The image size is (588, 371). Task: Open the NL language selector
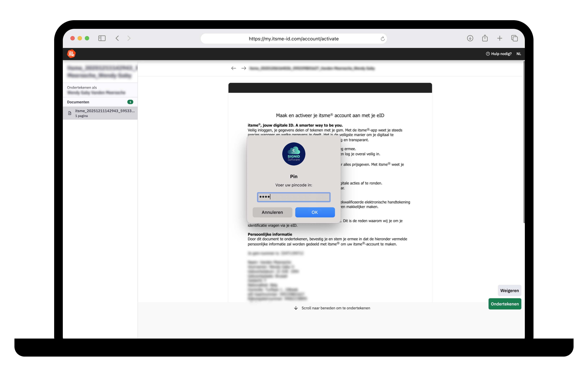pyautogui.click(x=519, y=53)
